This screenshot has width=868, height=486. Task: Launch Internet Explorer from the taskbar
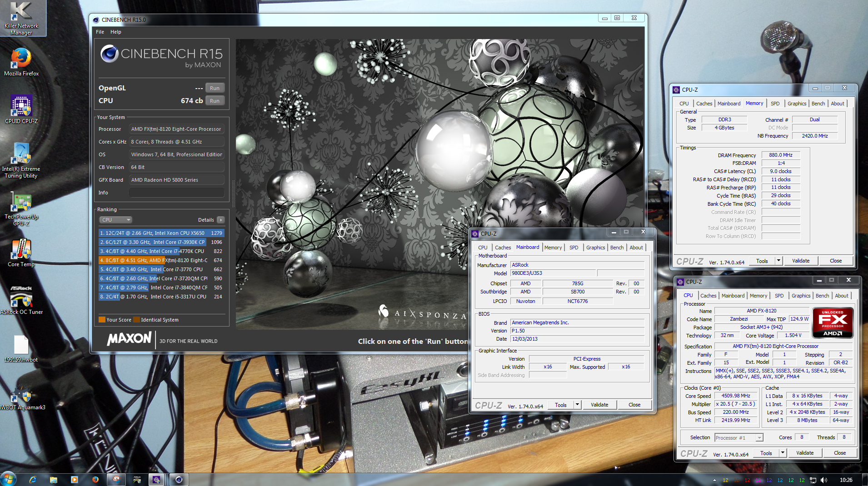tap(33, 480)
